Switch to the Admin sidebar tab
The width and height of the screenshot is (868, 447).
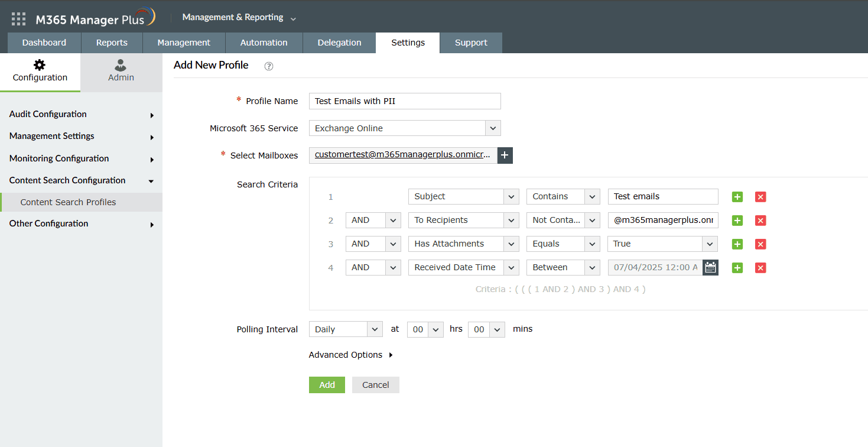click(121, 72)
